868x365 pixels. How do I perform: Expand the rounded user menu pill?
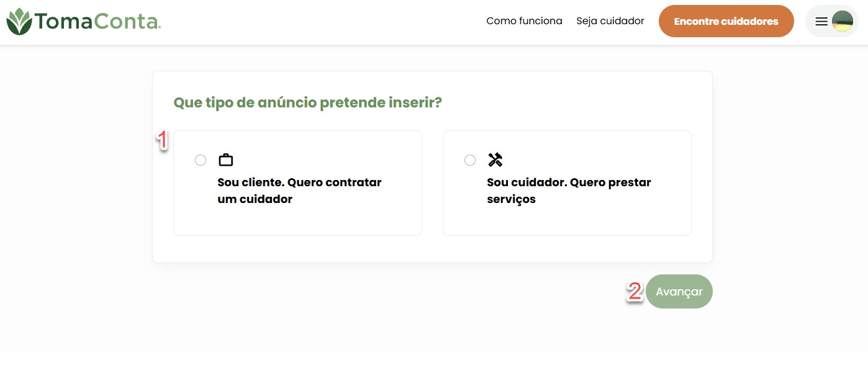click(x=832, y=22)
